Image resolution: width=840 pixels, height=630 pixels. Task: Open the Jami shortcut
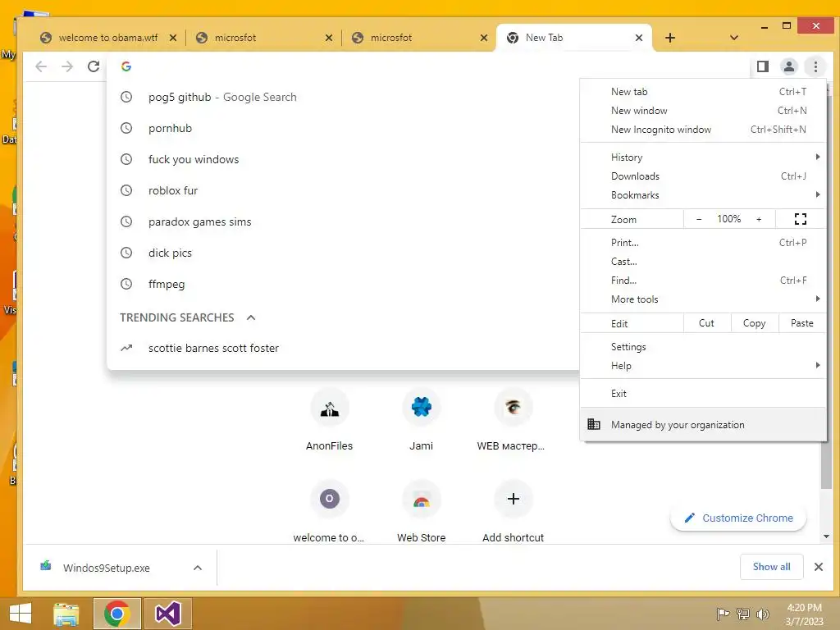click(421, 420)
